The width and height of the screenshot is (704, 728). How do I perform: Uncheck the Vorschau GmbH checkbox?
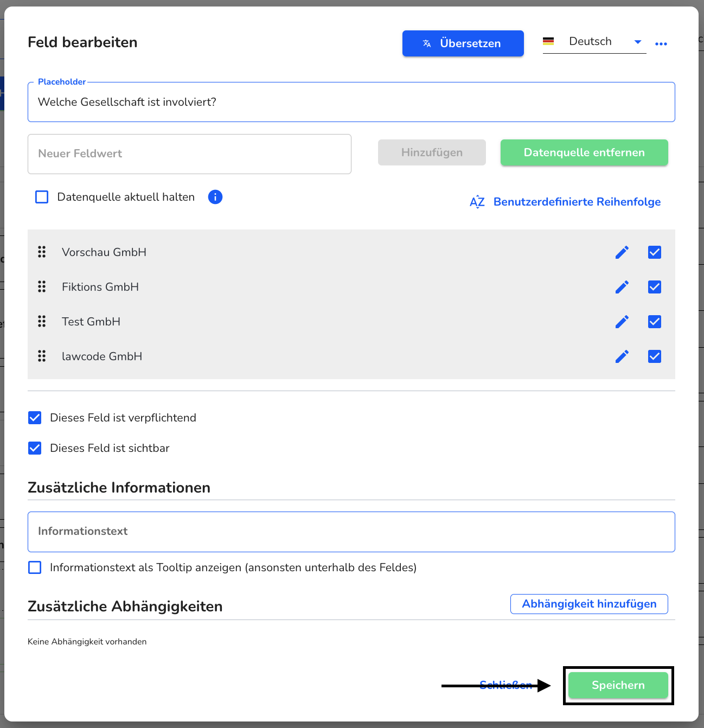click(655, 252)
